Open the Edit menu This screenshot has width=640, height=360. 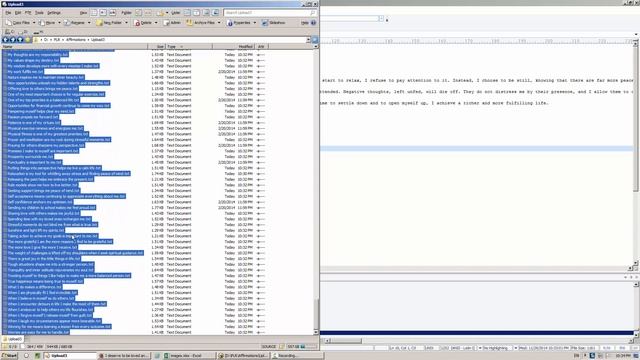[18, 13]
